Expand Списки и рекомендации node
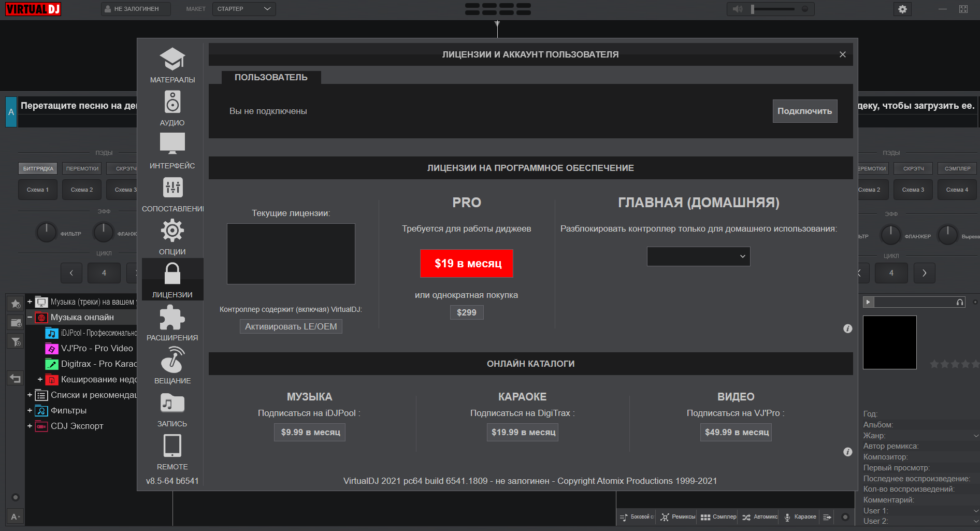Image resolution: width=980 pixels, height=531 pixels. (x=30, y=395)
